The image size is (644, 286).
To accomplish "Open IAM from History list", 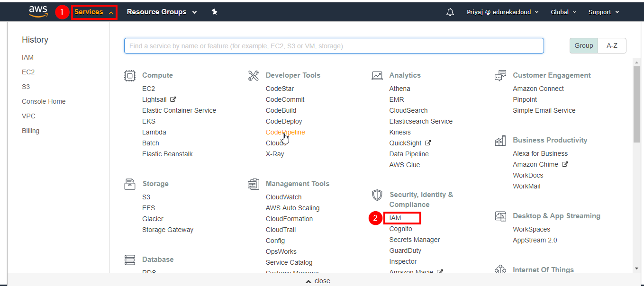I will (27, 57).
